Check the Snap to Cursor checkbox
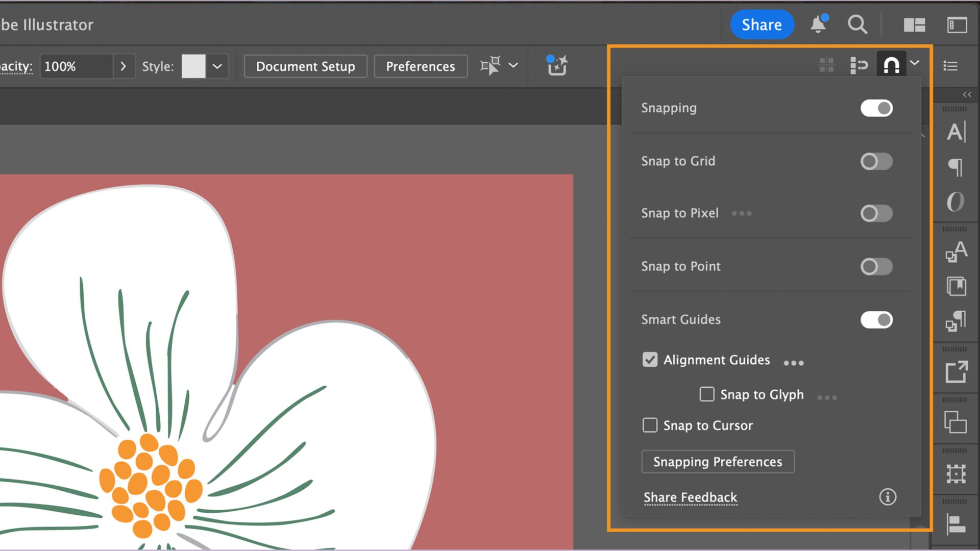Image resolution: width=980 pixels, height=551 pixels. [x=650, y=425]
